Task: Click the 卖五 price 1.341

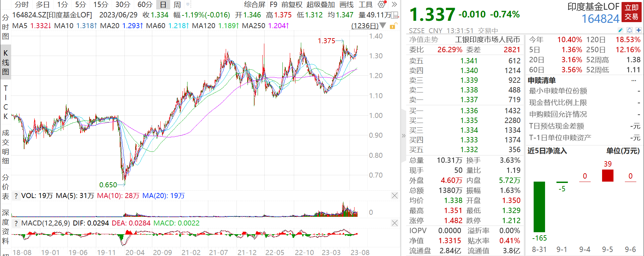Action: pos(469,61)
